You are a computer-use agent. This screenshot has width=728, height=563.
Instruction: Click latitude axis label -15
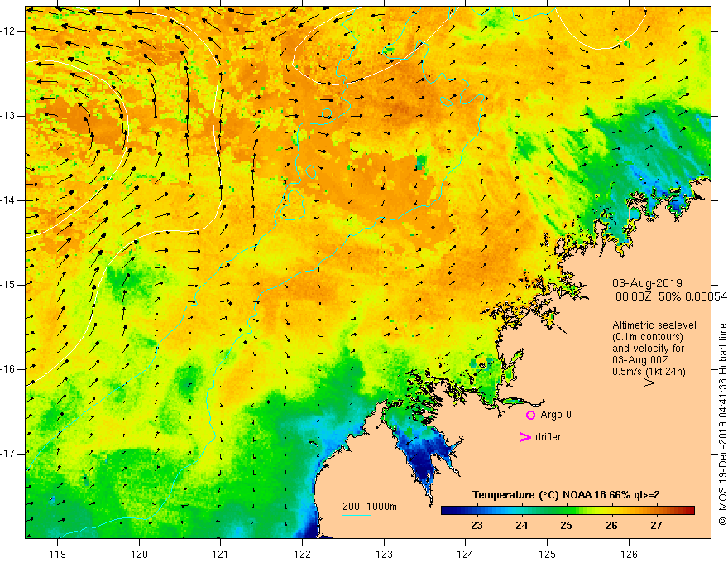(x=8, y=285)
